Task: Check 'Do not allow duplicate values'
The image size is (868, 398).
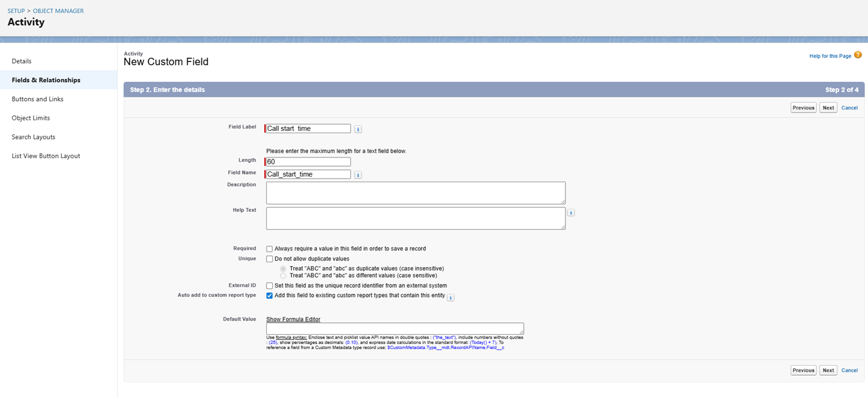Action: pos(270,259)
